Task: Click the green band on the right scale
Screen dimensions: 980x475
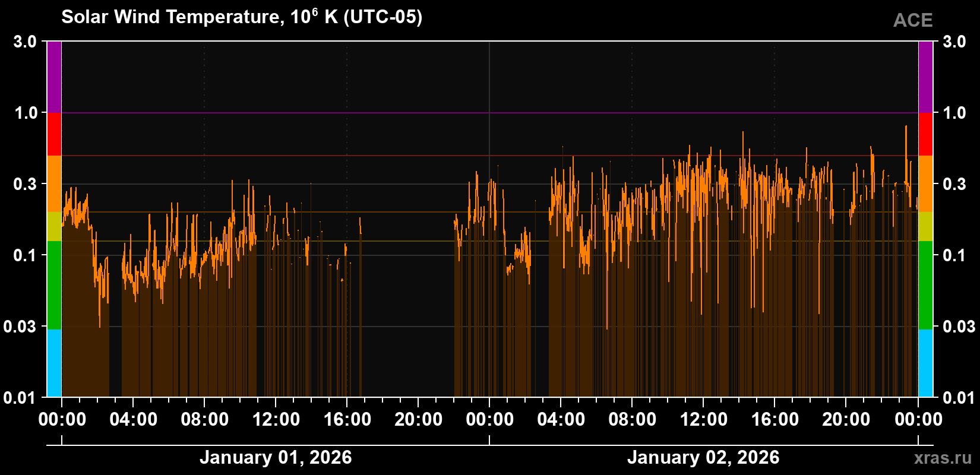Action: (925, 285)
